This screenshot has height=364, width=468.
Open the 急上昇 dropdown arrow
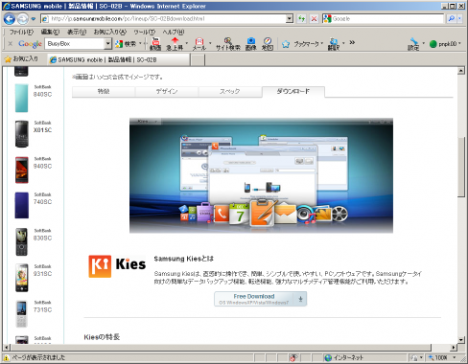pyautogui.click(x=186, y=43)
